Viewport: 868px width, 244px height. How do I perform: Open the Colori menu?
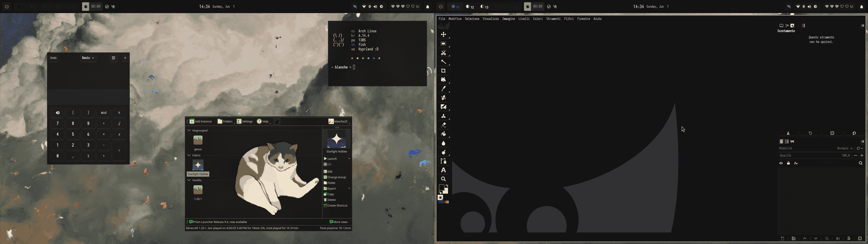538,19
